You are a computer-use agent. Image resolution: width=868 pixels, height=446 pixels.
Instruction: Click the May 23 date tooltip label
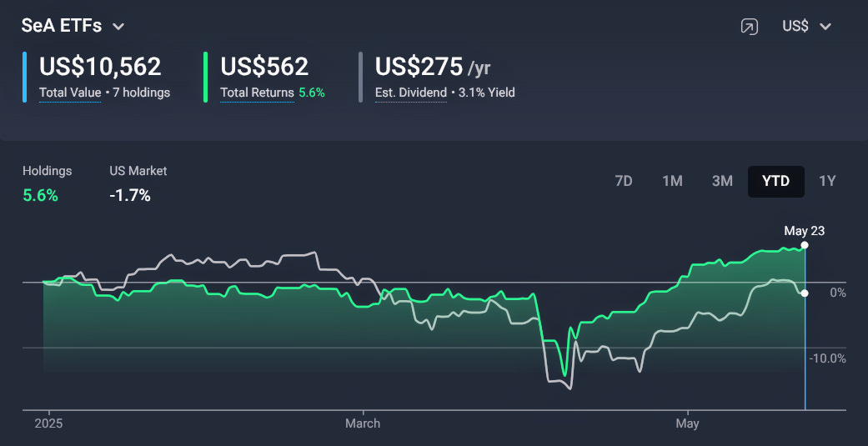[805, 231]
